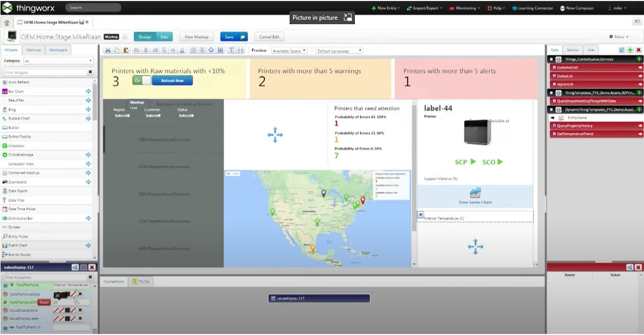Switch to the User tab
This screenshot has height=335, width=644.
[591, 50]
